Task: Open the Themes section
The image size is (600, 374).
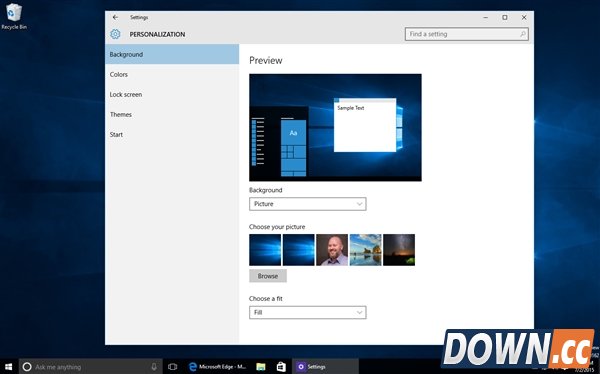Action: pyautogui.click(x=172, y=114)
